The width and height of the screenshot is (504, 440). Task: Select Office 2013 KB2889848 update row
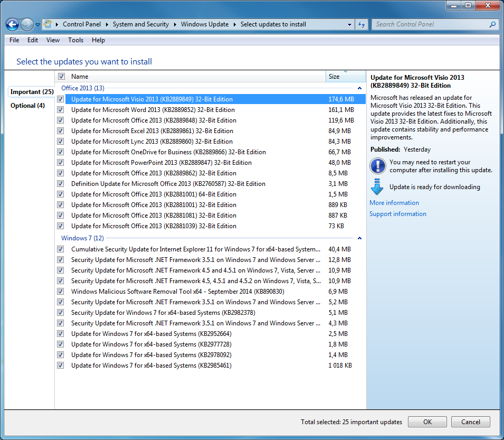[211, 120]
